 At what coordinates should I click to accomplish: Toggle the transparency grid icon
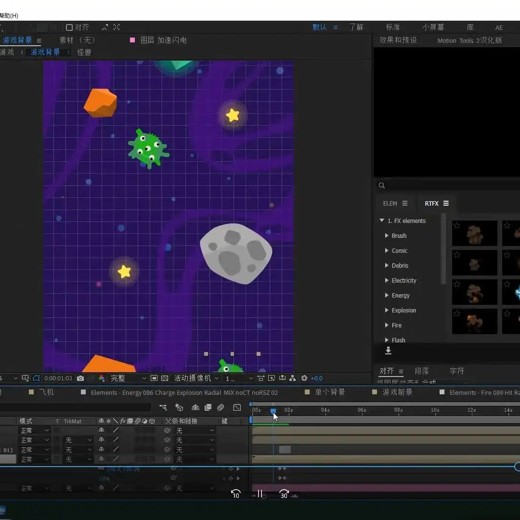(x=165, y=378)
